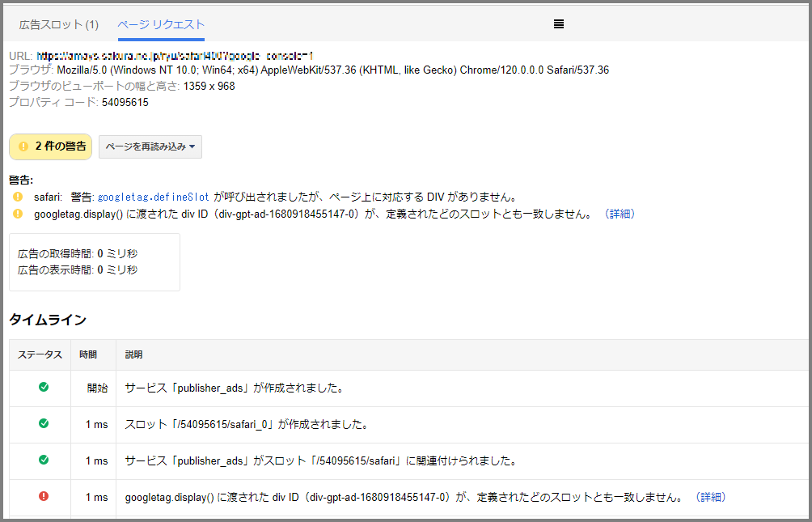Click the yellow warning icon beside the googletag.display() warning
The width and height of the screenshot is (812, 522).
point(18,214)
